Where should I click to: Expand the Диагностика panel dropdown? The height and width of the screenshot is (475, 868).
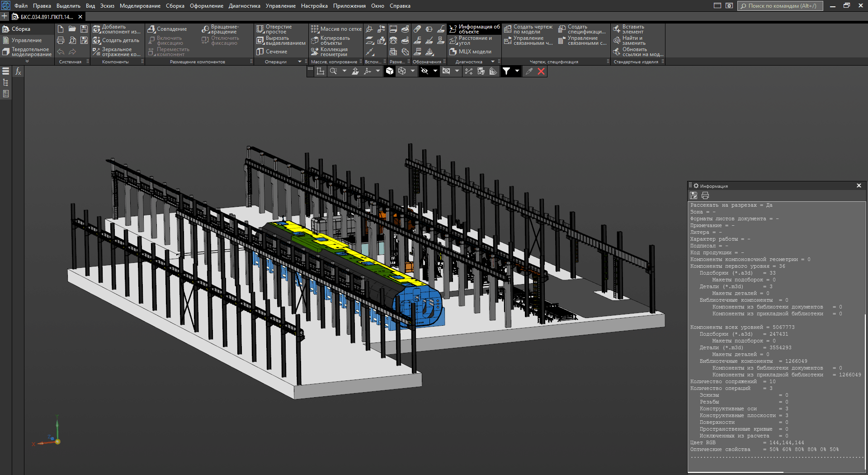(492, 62)
